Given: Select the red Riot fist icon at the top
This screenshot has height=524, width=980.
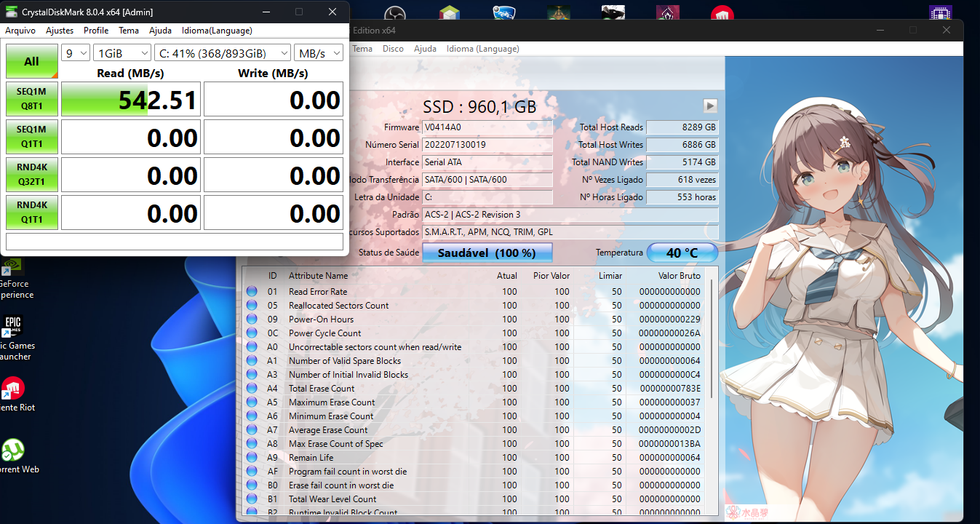Looking at the screenshot, I should [722, 15].
